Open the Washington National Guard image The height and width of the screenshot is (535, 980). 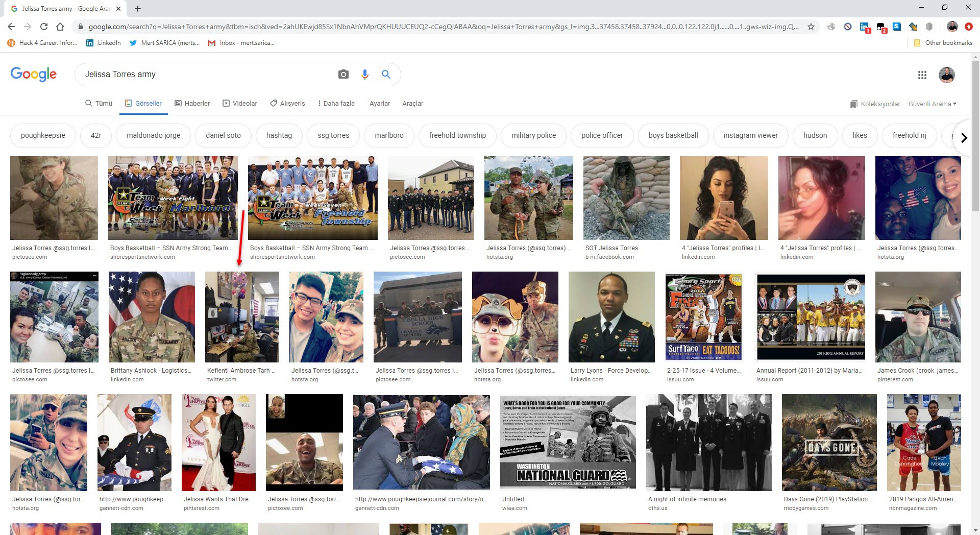point(568,443)
